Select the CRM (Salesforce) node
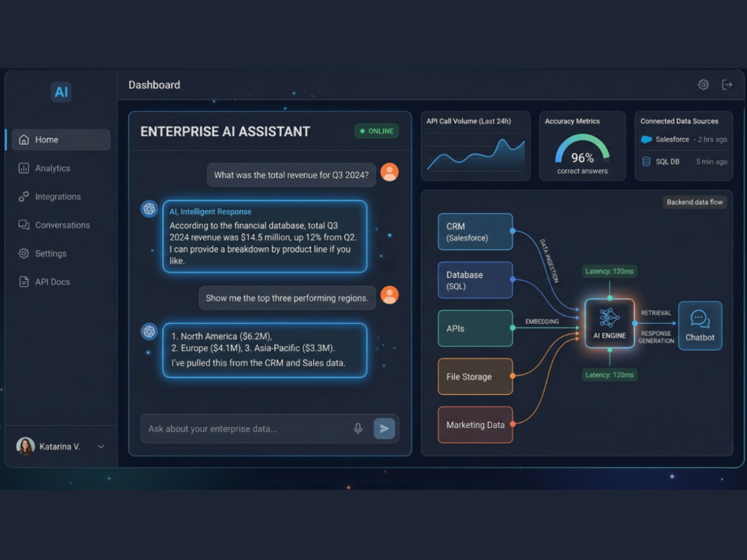 (x=475, y=231)
